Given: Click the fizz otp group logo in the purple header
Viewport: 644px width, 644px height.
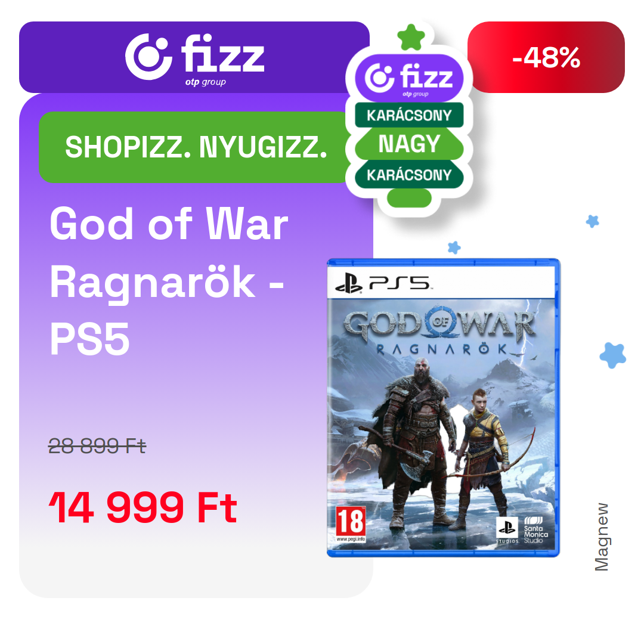Looking at the screenshot, I should [194, 58].
